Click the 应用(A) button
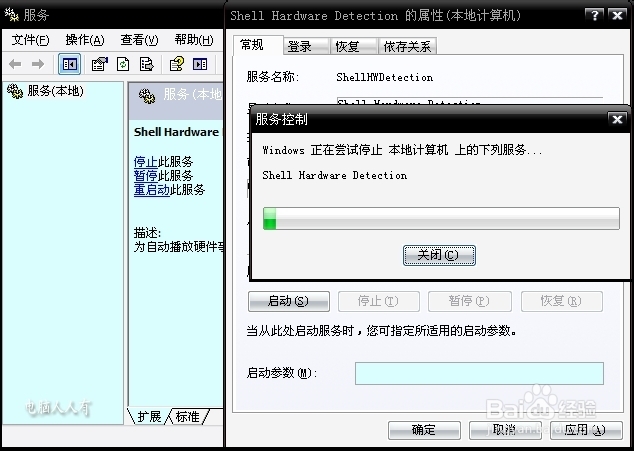This screenshot has height=451, width=634. click(x=586, y=430)
